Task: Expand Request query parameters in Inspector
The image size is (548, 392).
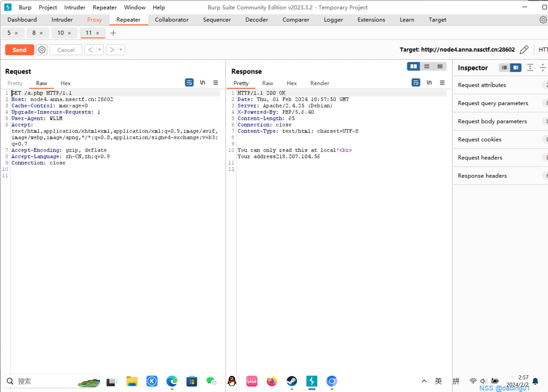Action: point(501,103)
